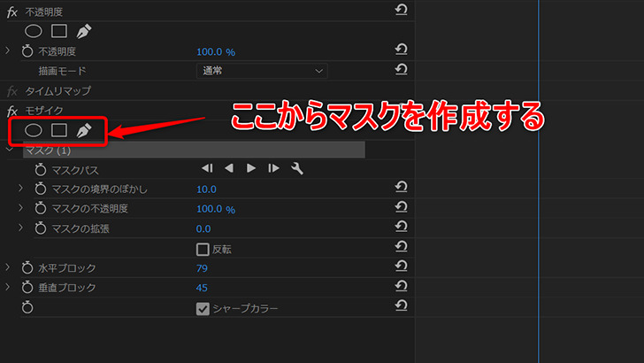
Task: Track selected mask backward
Action: [229, 168]
